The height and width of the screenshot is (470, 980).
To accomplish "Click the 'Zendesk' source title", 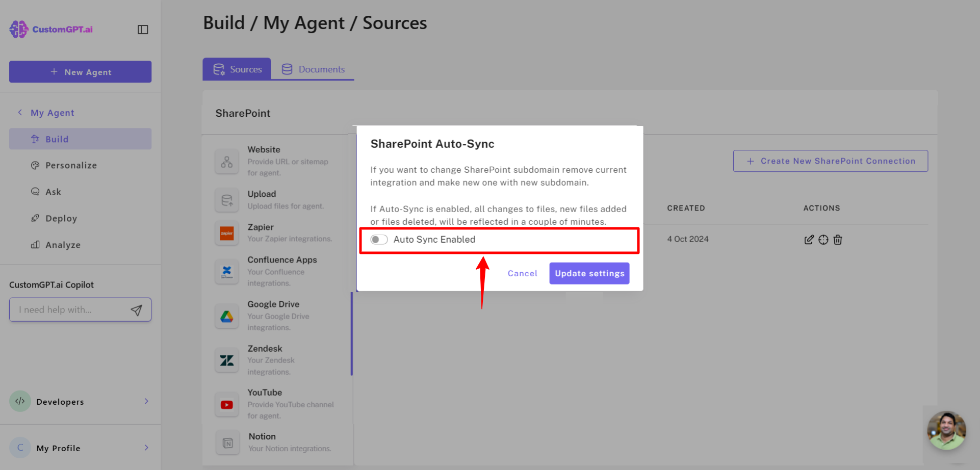I will pyautogui.click(x=265, y=348).
